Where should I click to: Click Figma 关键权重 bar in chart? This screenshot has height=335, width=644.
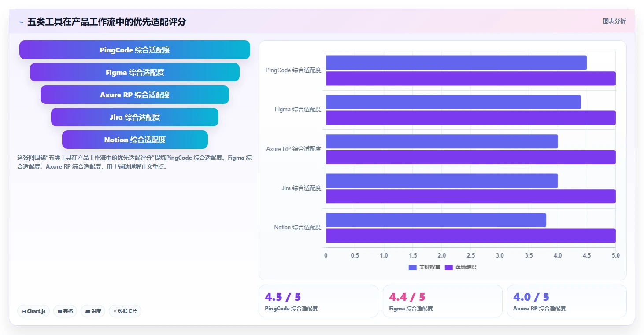pos(453,102)
